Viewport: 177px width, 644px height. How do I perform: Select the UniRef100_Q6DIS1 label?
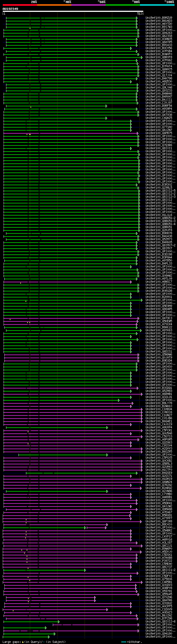[x=159, y=352]
